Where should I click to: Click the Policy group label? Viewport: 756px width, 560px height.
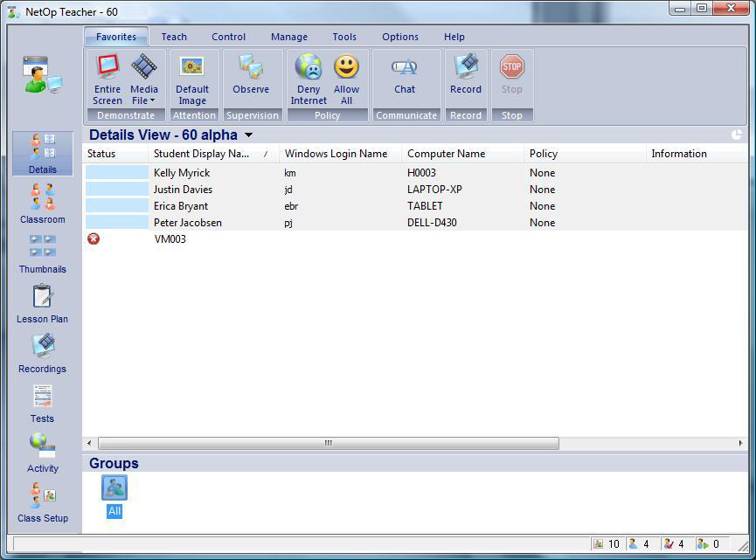(328, 115)
